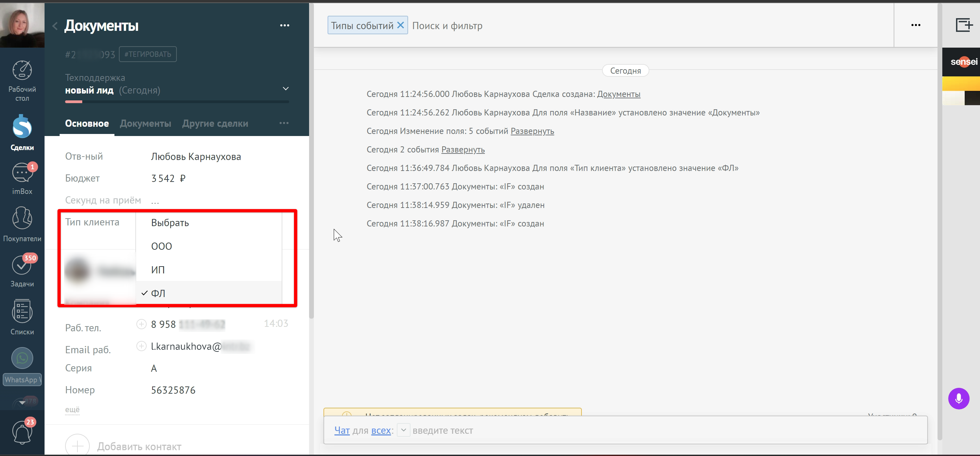Image resolution: width=980 pixels, height=456 pixels.
Task: Expand the 2 events entry
Action: [463, 149]
